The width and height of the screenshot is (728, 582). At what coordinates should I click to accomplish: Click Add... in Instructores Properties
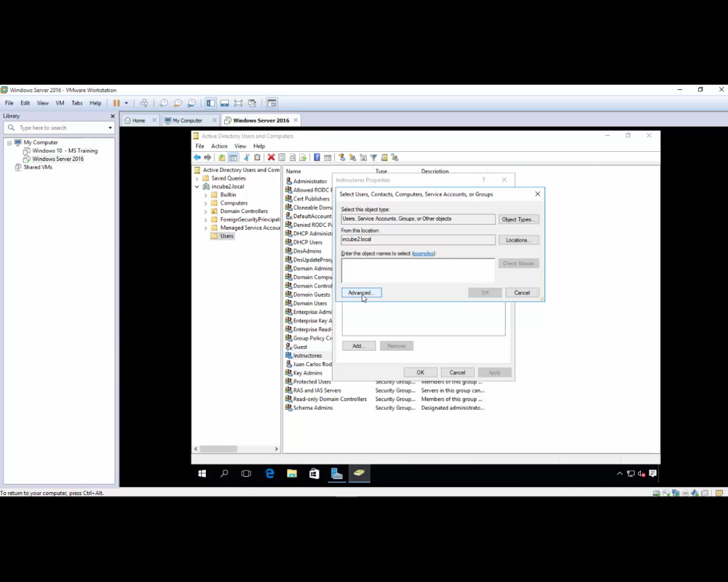(x=359, y=346)
